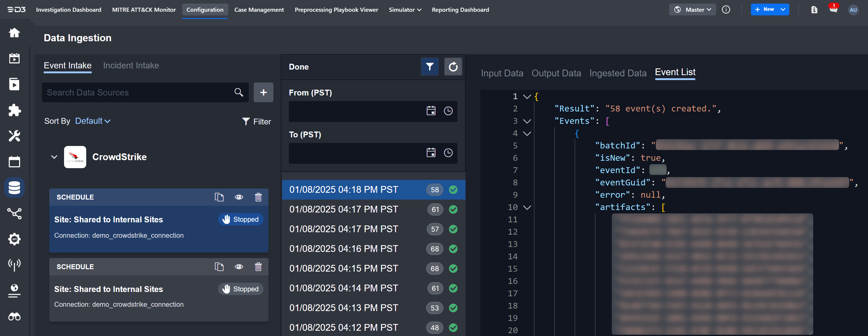Toggle eye icon on second schedule
This screenshot has height=336, width=868.
click(239, 267)
